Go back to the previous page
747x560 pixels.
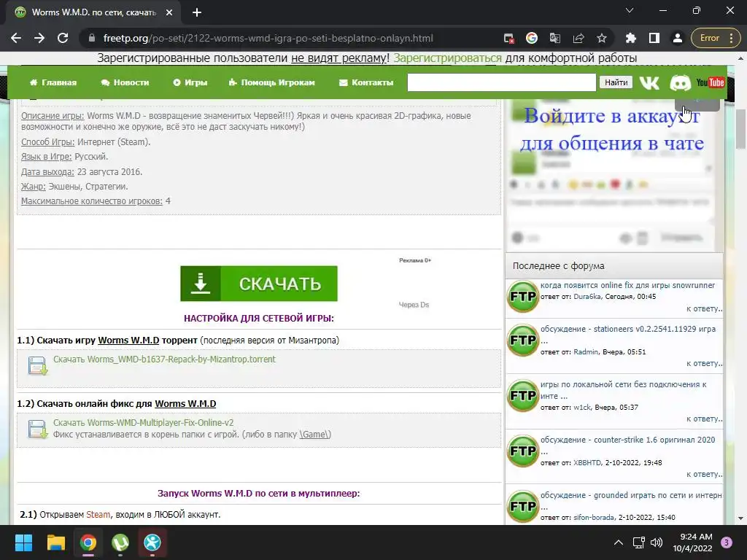(16, 38)
